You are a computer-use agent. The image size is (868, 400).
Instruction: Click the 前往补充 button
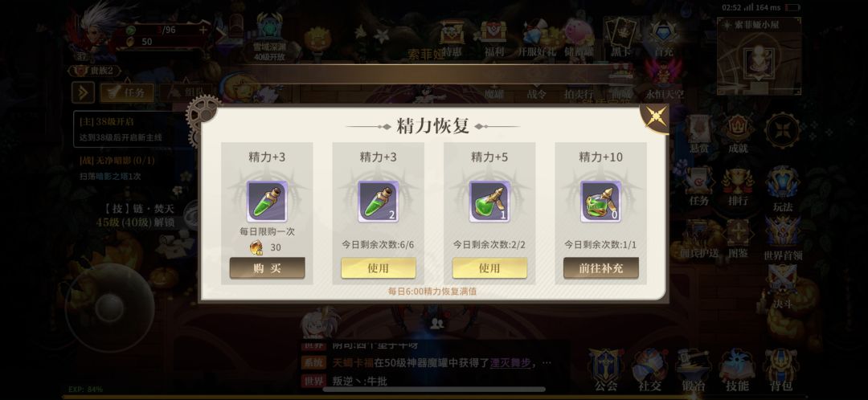point(600,267)
